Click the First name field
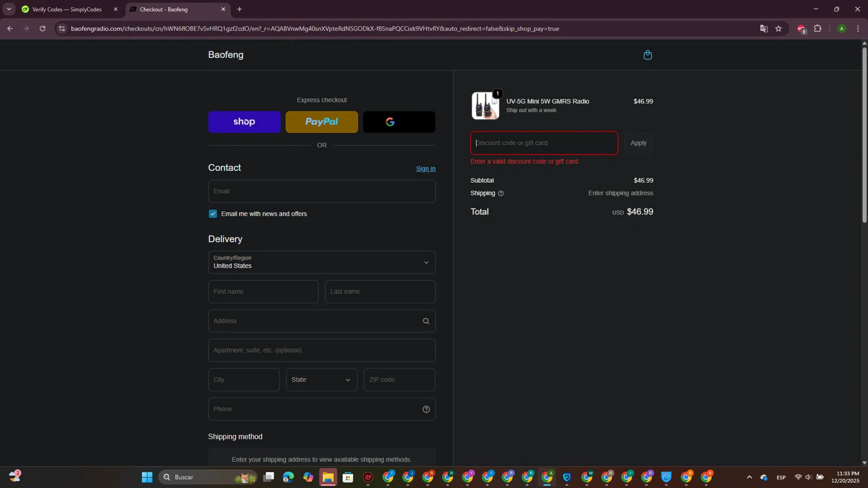The height and width of the screenshot is (488, 868). pos(263,292)
